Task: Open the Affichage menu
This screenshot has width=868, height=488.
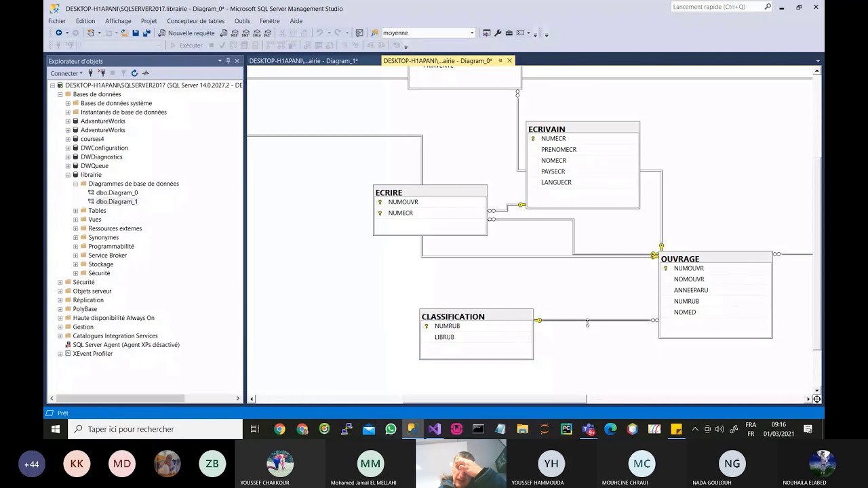Action: [118, 21]
